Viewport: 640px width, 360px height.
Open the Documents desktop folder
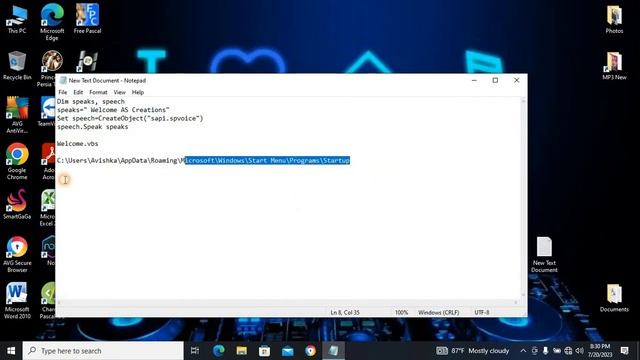[x=614, y=298]
